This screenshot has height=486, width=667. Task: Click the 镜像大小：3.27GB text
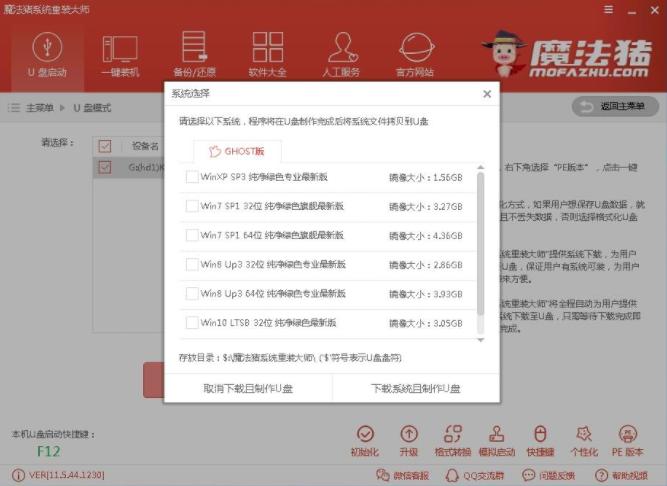[x=425, y=207]
